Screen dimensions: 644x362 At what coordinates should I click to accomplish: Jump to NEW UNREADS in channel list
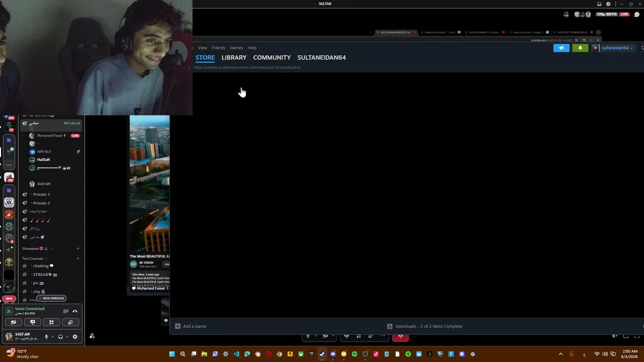[51, 298]
